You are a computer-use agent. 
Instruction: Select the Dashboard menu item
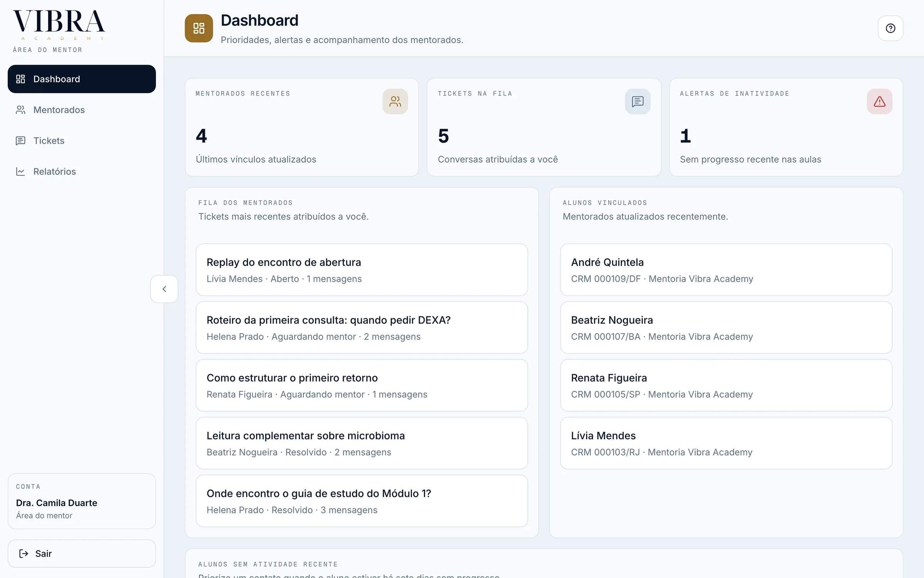pos(82,79)
